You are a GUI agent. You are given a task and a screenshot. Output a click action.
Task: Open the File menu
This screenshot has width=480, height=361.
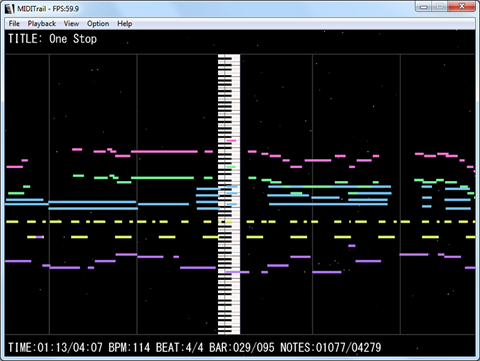coord(14,24)
